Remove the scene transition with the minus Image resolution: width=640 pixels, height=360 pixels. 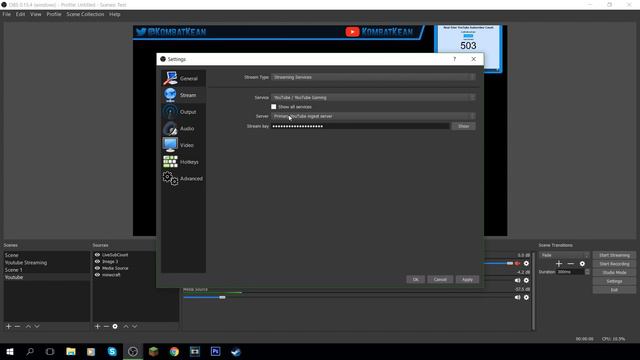coord(571,264)
